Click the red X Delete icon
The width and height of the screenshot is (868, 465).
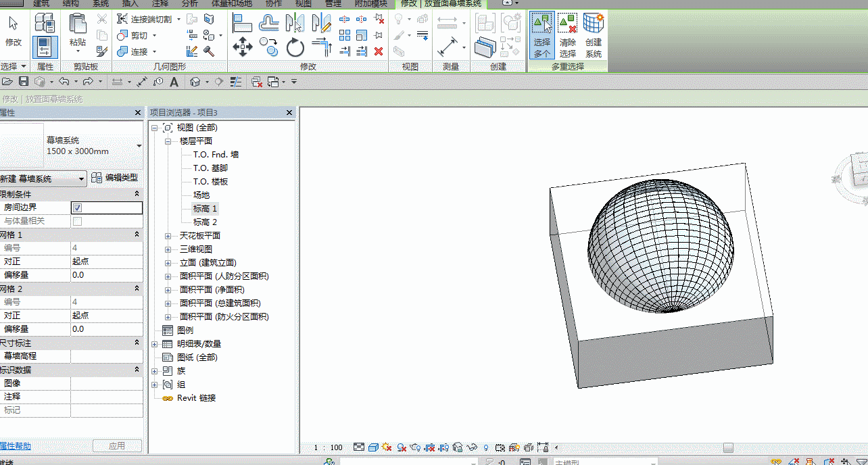[x=379, y=51]
